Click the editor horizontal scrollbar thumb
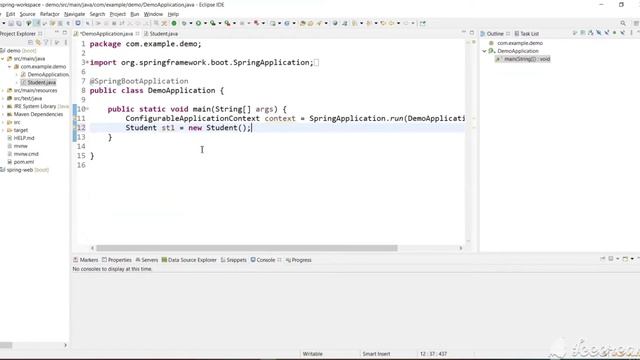 tap(247, 248)
